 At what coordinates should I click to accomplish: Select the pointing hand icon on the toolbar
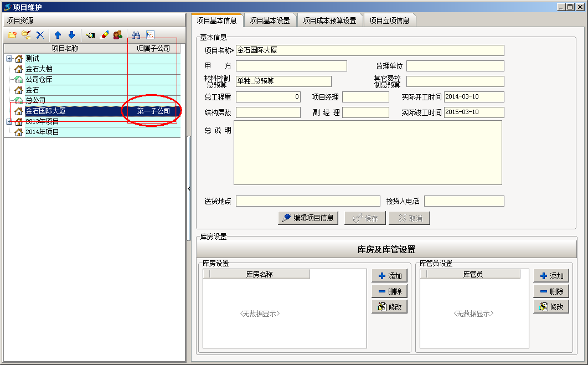click(90, 35)
